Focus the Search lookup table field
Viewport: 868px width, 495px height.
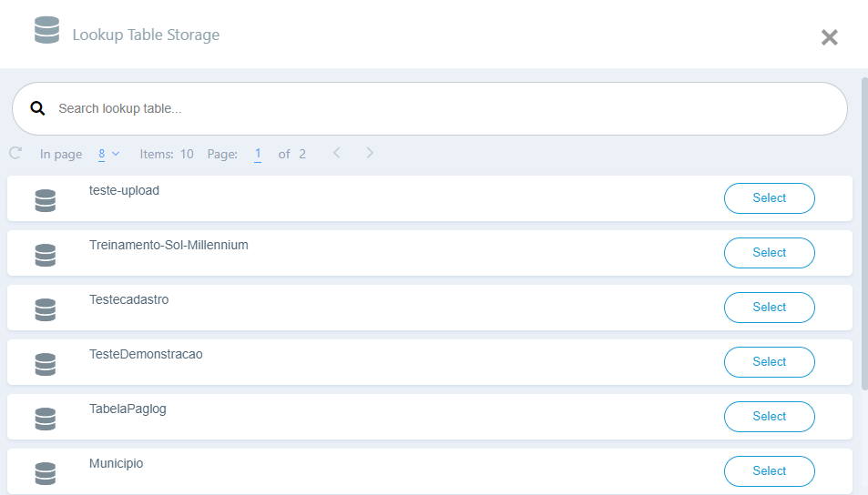click(x=437, y=108)
